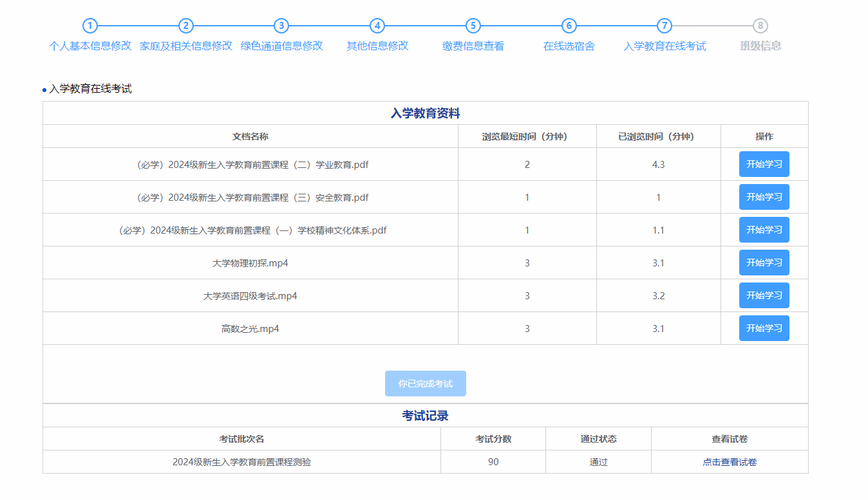Click 开始学习 for 大学物理初探.mp4
This screenshot has width=868, height=500.
coord(764,263)
